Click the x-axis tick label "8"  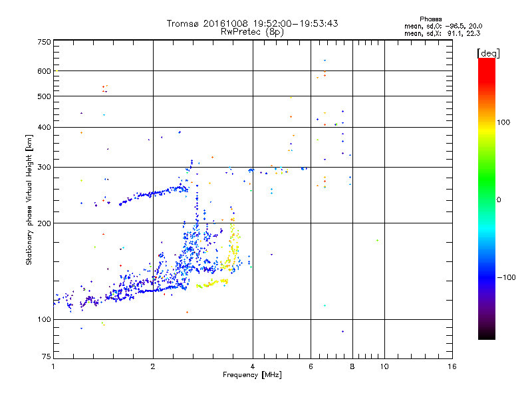(x=352, y=366)
